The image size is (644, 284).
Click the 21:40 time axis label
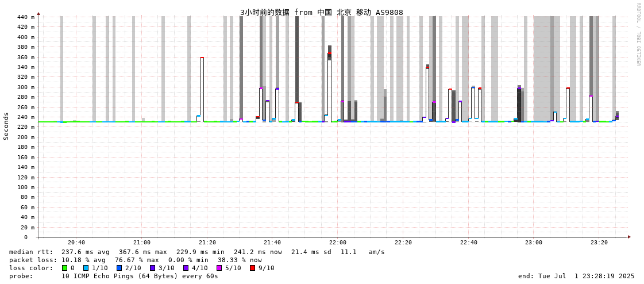pyautogui.click(x=272, y=243)
